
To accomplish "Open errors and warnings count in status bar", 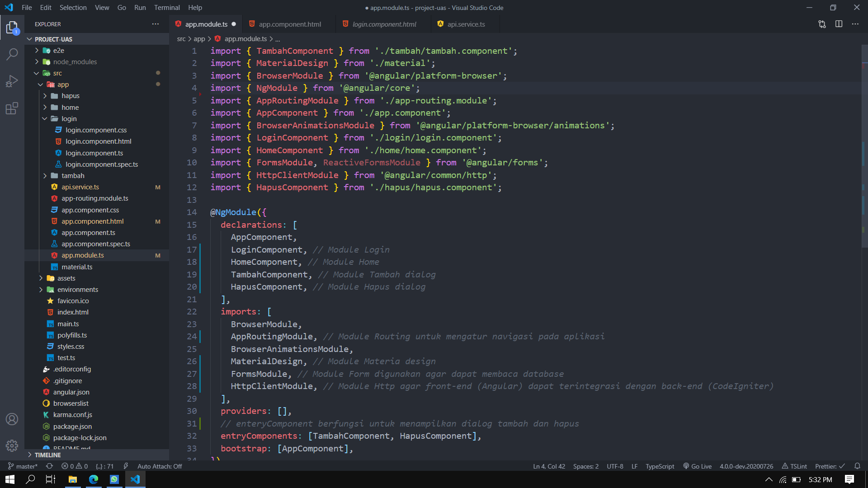I will click(75, 466).
